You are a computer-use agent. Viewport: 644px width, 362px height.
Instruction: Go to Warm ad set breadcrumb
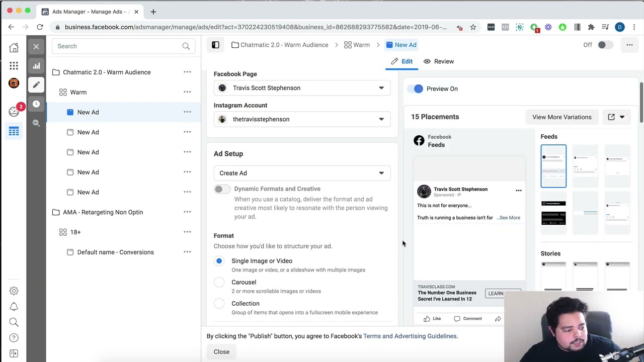pyautogui.click(x=357, y=45)
